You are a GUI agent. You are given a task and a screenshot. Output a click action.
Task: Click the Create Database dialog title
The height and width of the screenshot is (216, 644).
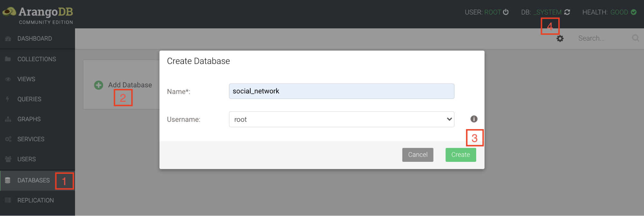pyautogui.click(x=198, y=61)
